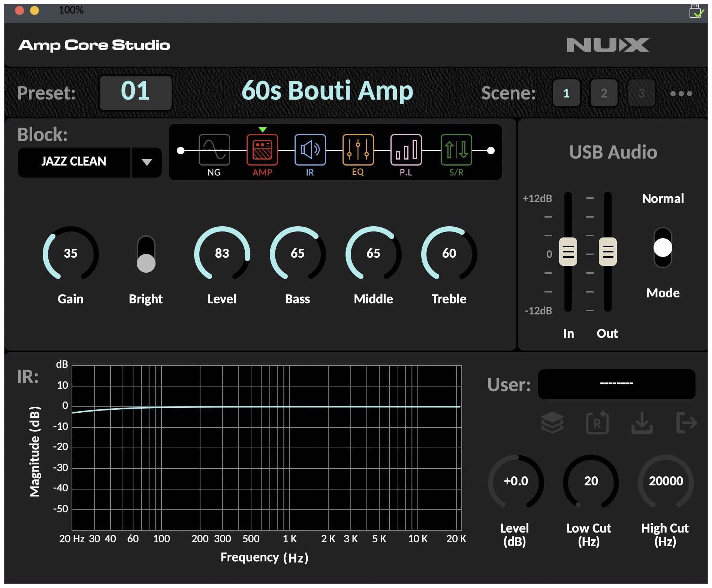This screenshot has width=712, height=588.
Task: Open the User IR selection field
Action: point(616,384)
